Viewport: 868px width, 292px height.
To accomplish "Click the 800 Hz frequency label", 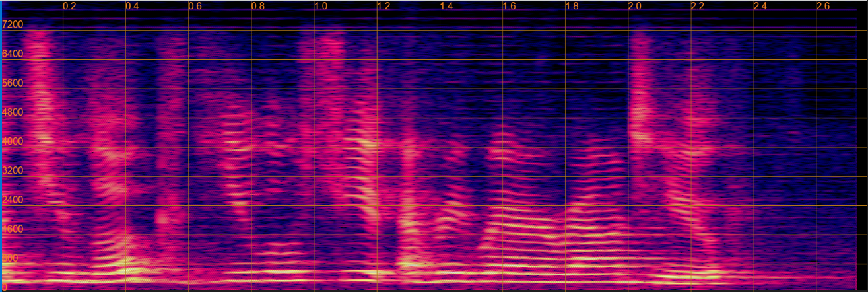I will pos(10,258).
